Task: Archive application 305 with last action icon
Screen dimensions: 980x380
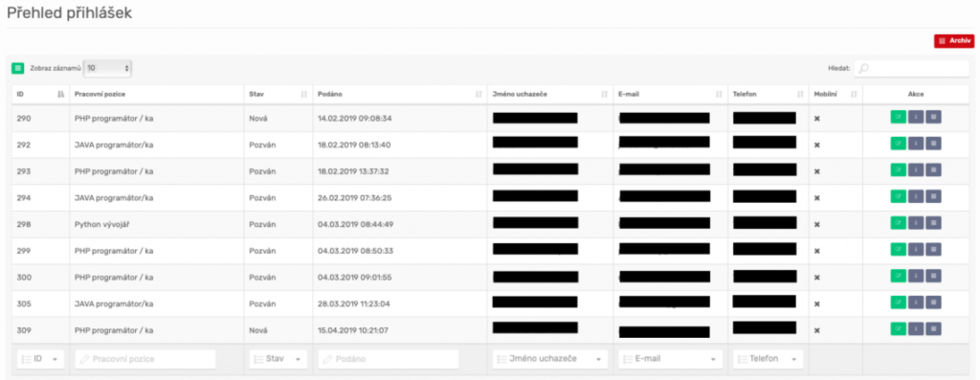Action: coord(933,302)
